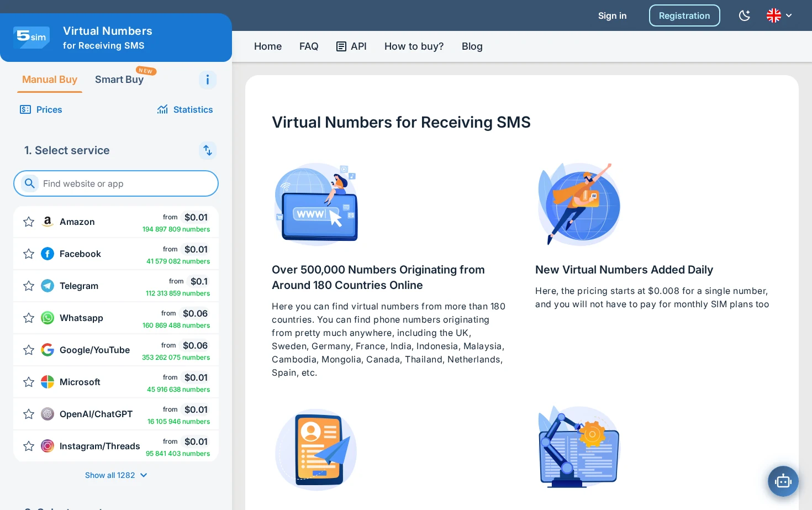
Task: Select the Google logo icon
Action: 48,350
